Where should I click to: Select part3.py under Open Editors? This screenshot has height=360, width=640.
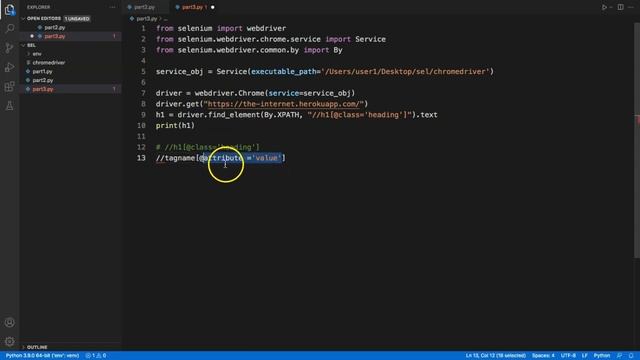pos(55,36)
